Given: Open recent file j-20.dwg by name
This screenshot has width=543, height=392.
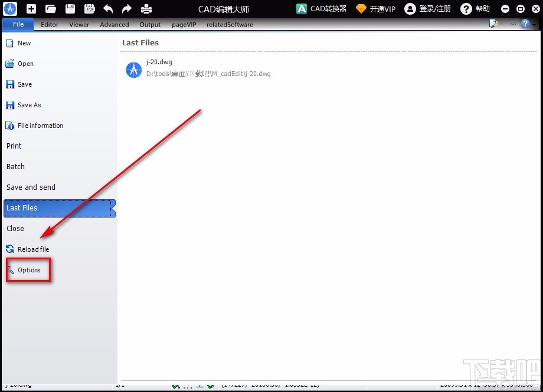Looking at the screenshot, I should click(x=159, y=62).
